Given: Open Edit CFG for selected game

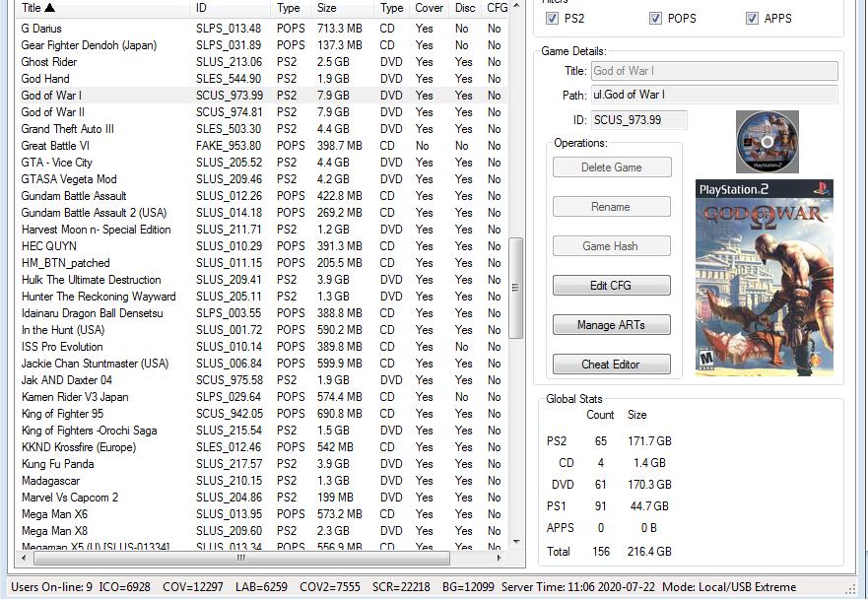Looking at the screenshot, I should click(x=612, y=285).
